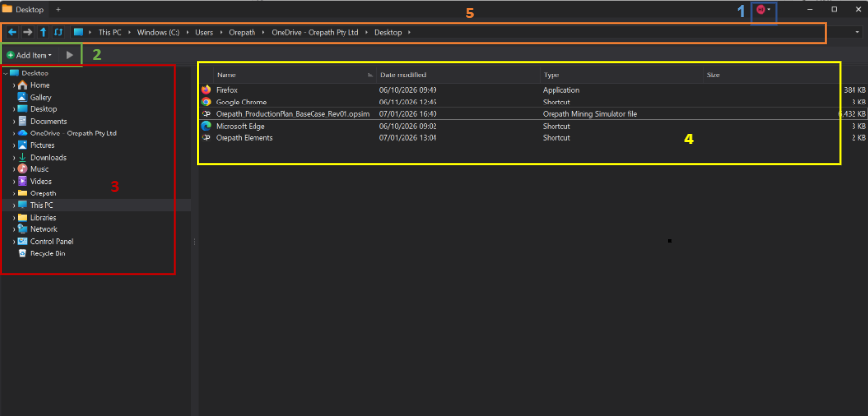
Task: Sort files by the Date modified column header
Action: 459,74
